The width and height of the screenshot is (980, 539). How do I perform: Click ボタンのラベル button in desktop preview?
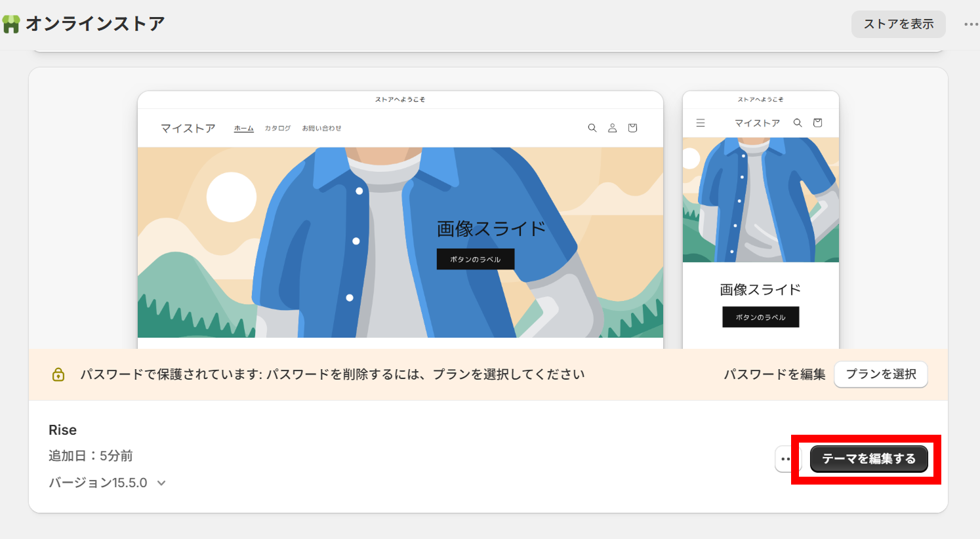[x=476, y=259]
